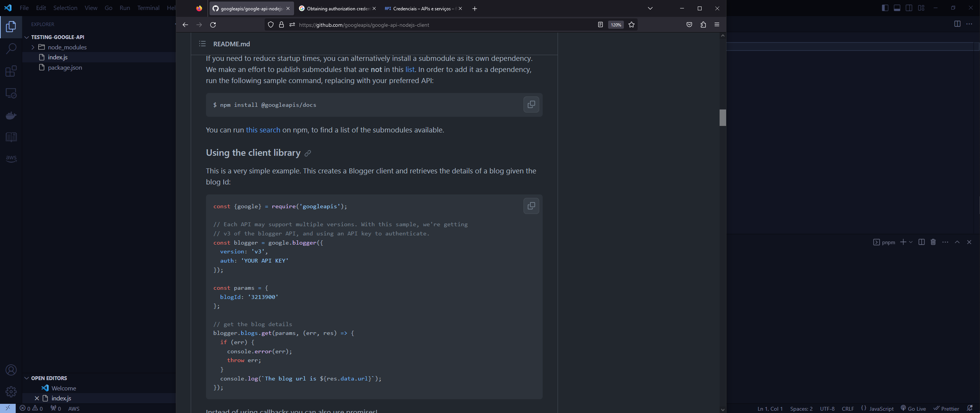Copy the Blogger sample code block

pos(531,206)
